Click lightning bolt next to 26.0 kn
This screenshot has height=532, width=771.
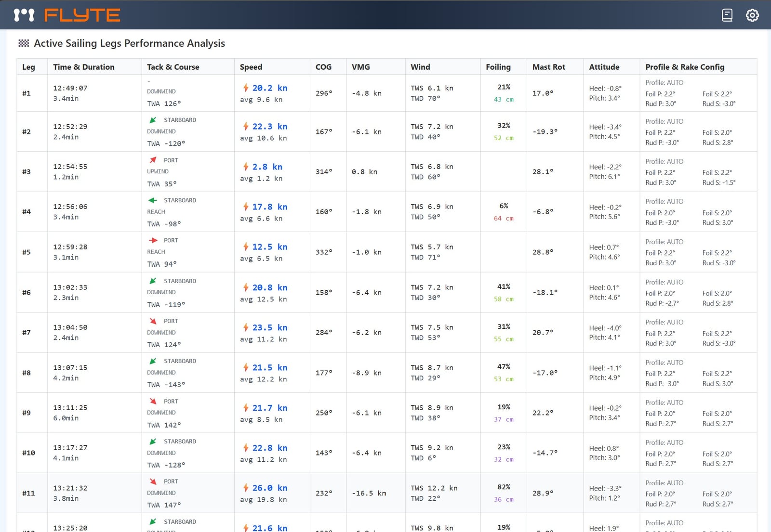coord(246,488)
